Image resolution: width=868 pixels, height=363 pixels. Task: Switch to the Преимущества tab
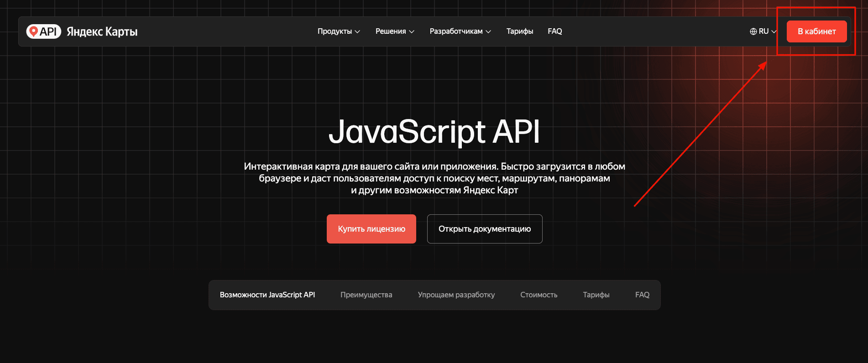[x=366, y=295]
